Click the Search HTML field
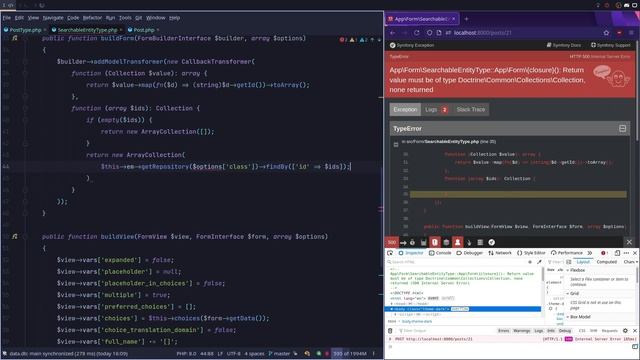 pyautogui.click(x=456, y=262)
